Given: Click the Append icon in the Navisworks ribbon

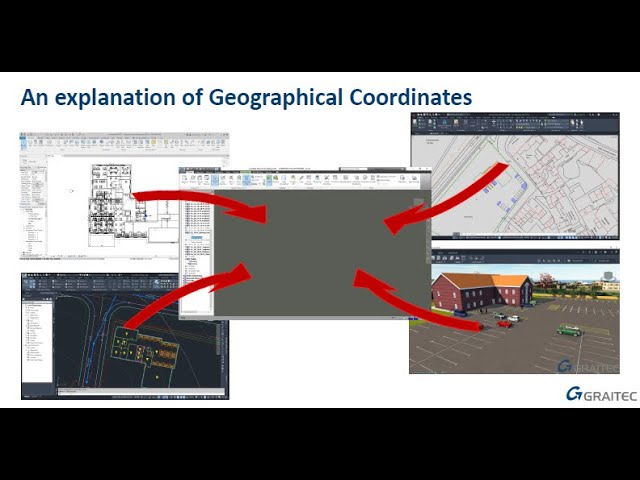Looking at the screenshot, I should click(185, 180).
